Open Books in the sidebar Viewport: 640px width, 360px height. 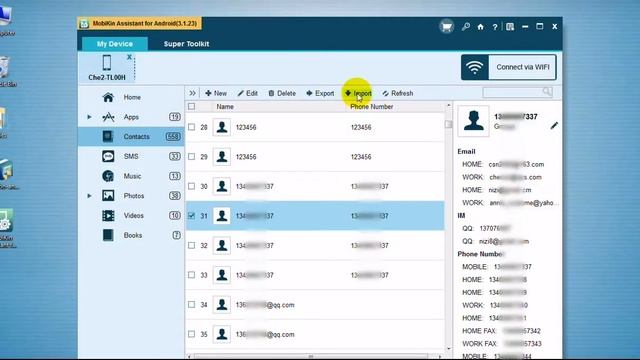(131, 235)
